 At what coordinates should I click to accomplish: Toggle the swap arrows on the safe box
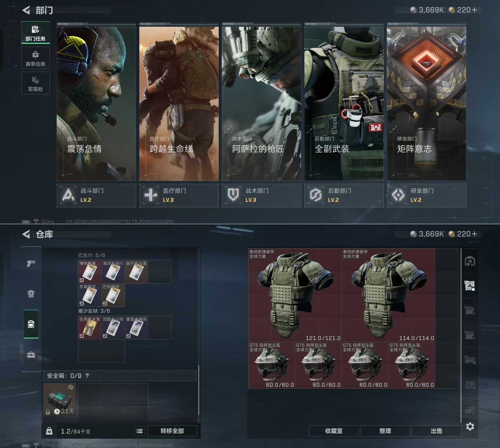click(x=71, y=387)
